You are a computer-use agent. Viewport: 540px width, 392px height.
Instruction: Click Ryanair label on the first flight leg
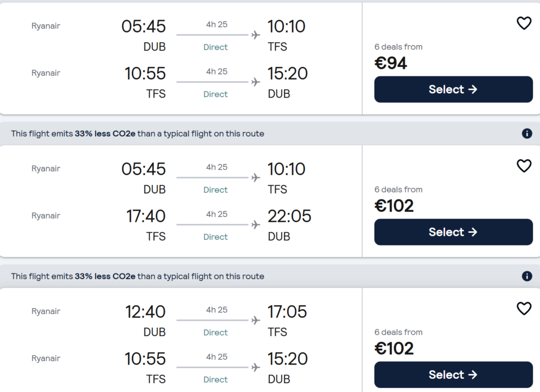coord(46,25)
